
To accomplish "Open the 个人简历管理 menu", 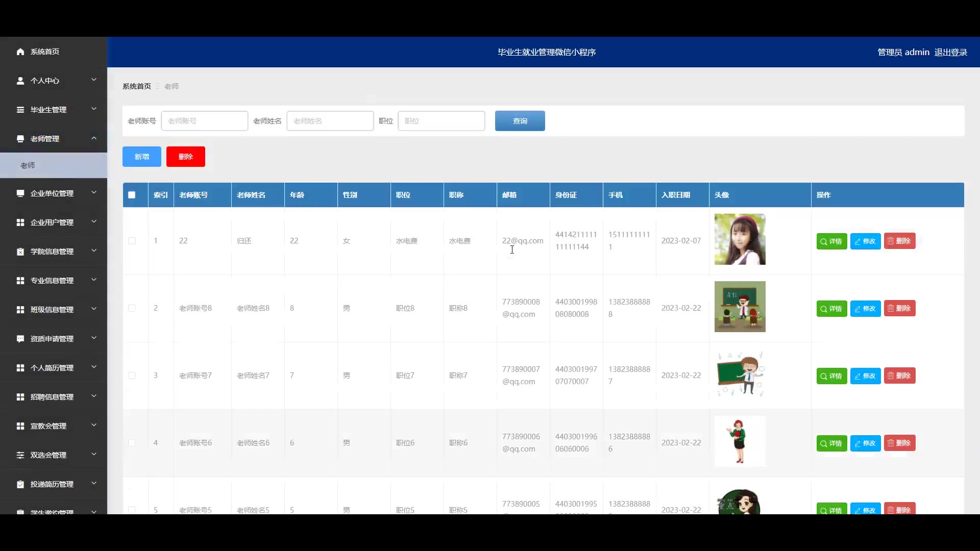I will coord(54,368).
